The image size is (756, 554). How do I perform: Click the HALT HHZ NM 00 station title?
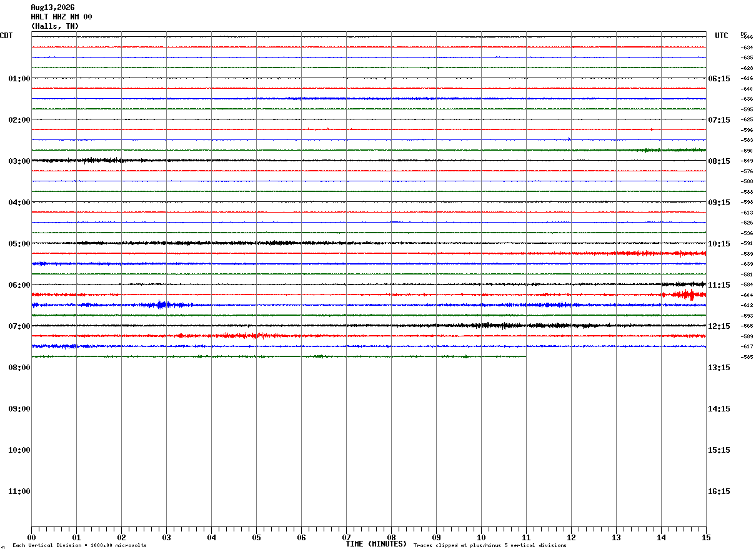coord(61,17)
